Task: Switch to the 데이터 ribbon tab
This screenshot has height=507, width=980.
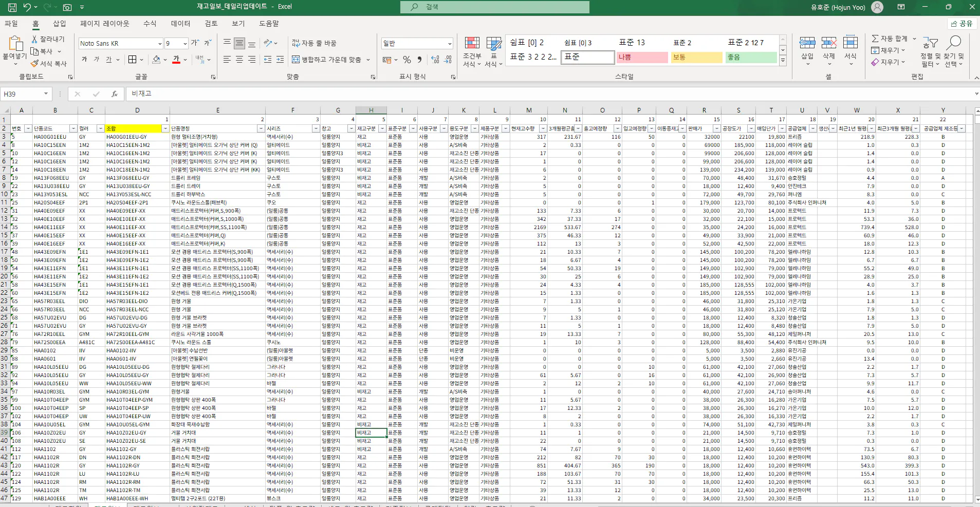Action: [x=180, y=24]
